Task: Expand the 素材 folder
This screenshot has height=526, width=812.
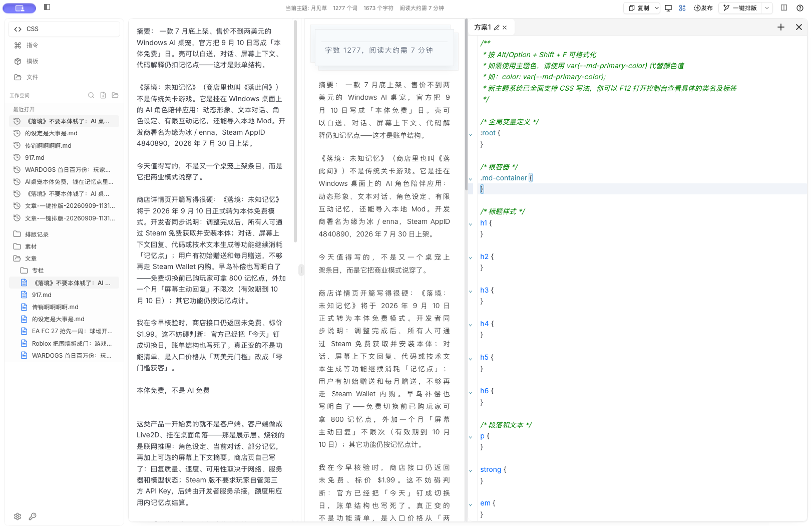Action: [x=64, y=246]
